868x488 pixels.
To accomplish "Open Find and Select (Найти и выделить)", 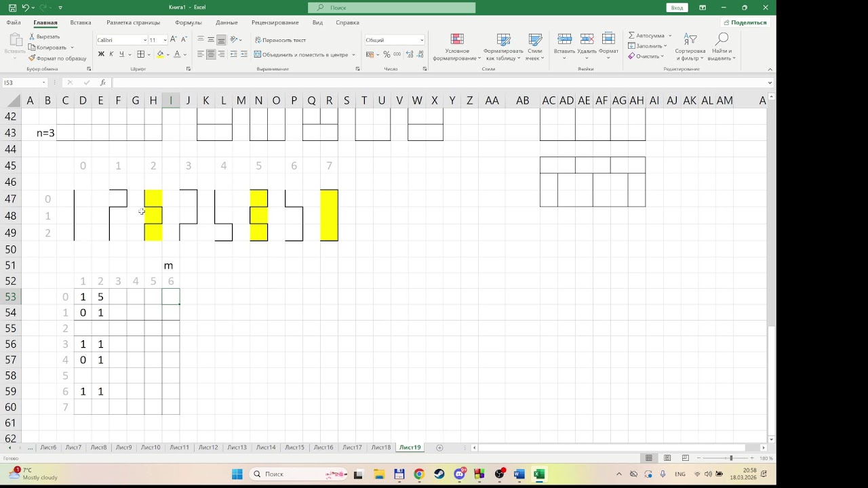I will [x=722, y=47].
